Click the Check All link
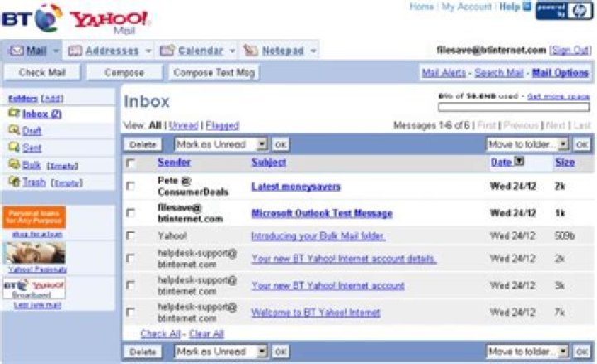The width and height of the screenshot is (597, 364). [160, 334]
